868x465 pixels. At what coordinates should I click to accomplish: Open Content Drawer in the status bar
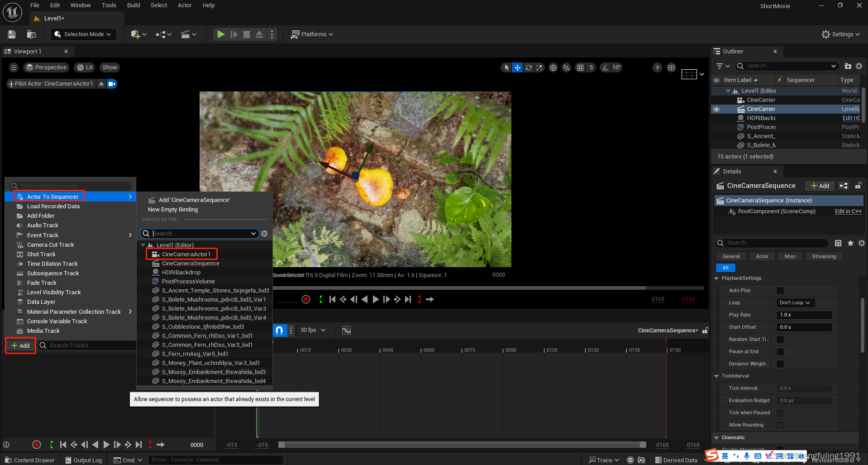(x=30, y=460)
